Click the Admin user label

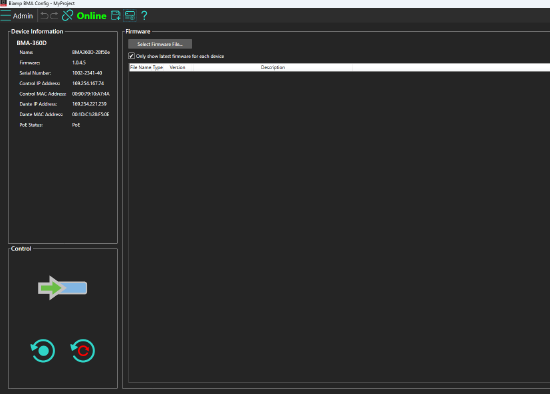(23, 16)
